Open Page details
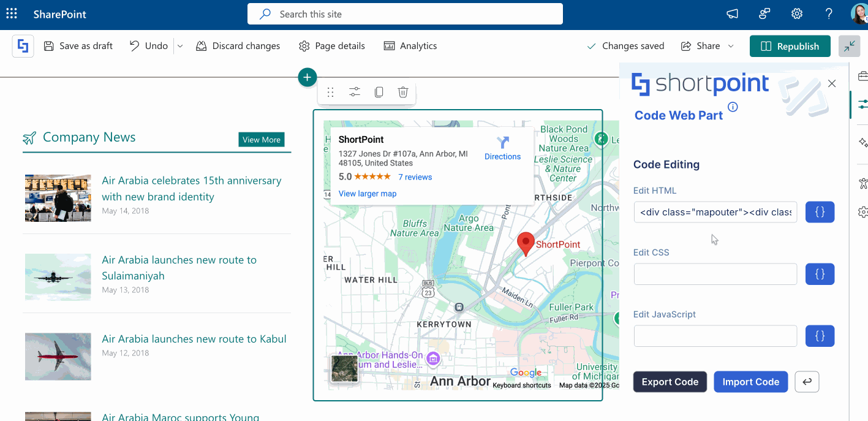Image resolution: width=868 pixels, height=421 pixels. tap(332, 46)
